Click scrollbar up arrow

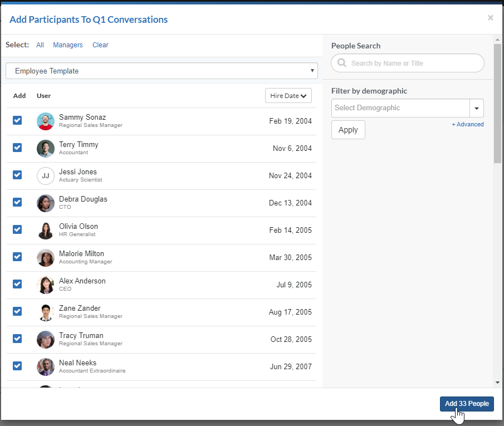[x=497, y=40]
